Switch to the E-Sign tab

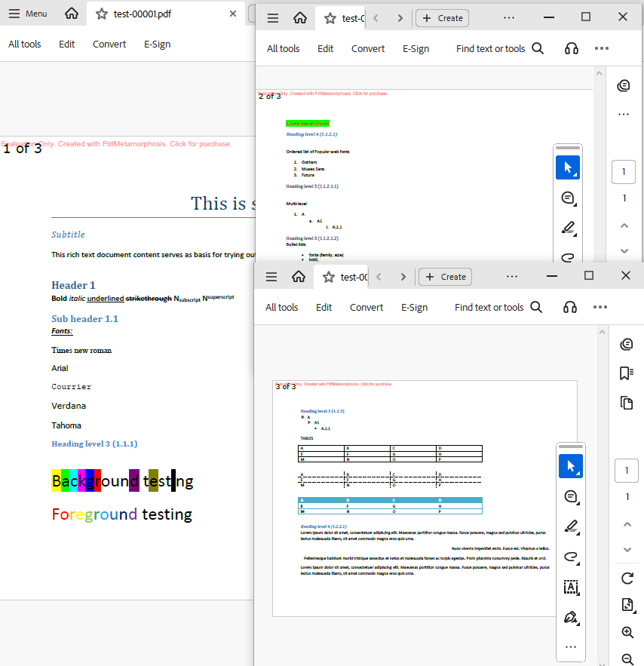(416, 307)
